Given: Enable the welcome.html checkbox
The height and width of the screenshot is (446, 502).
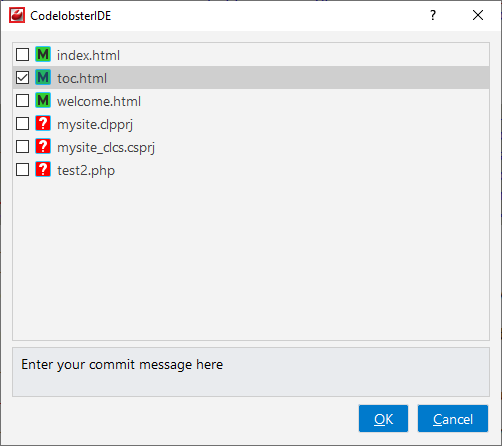Looking at the screenshot, I should 22,100.
